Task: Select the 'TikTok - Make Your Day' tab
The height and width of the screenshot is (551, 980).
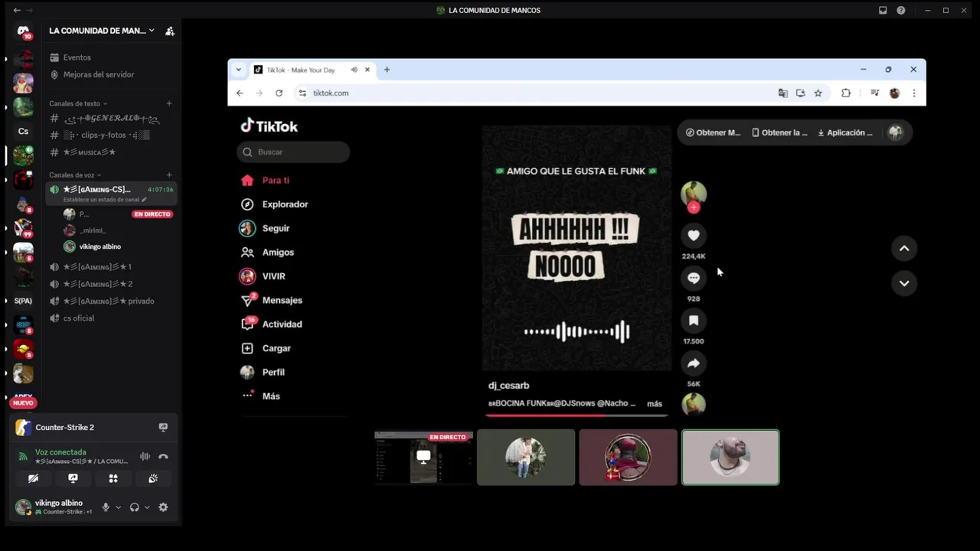Action: point(312,70)
